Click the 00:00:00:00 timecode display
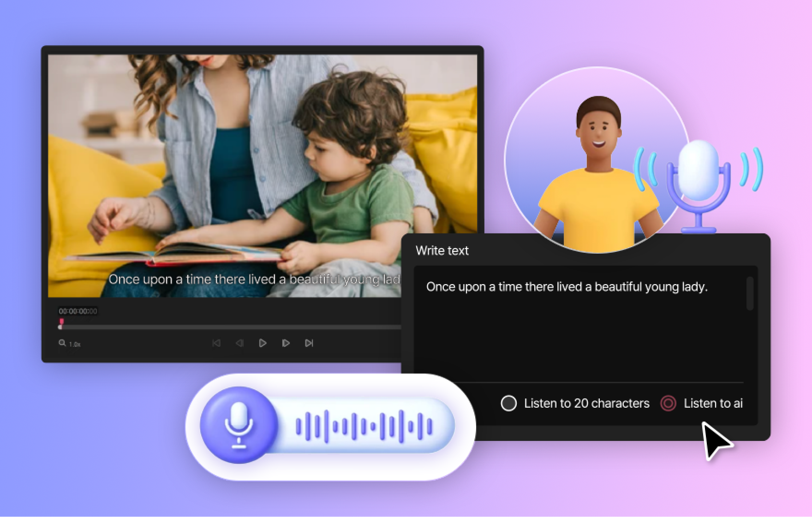 pos(78,311)
